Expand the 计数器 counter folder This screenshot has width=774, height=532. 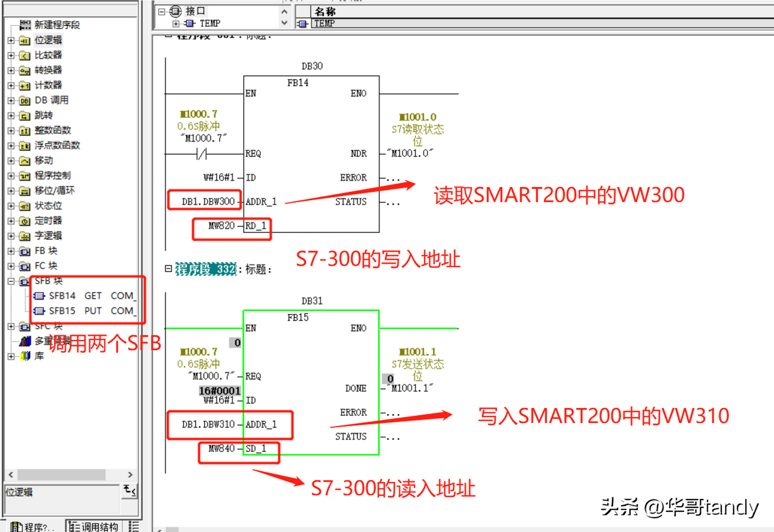[x=11, y=86]
